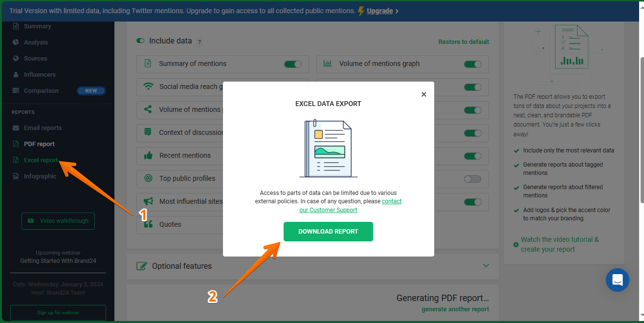Open Comparison in the sidebar menu

[41, 91]
